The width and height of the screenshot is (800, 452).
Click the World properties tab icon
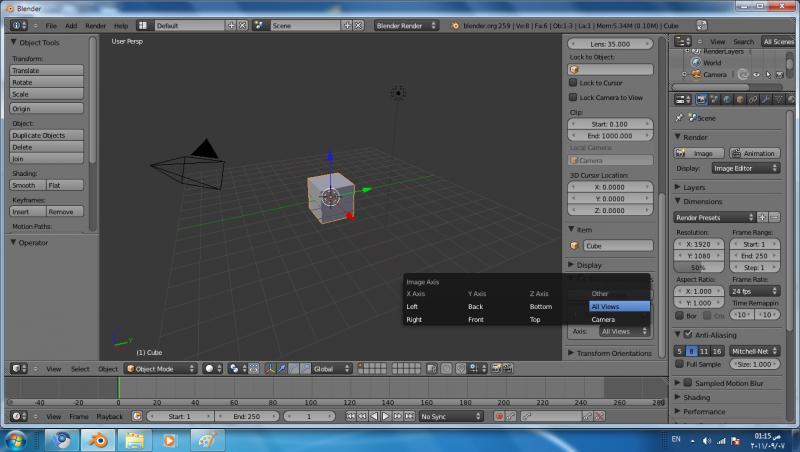point(727,99)
